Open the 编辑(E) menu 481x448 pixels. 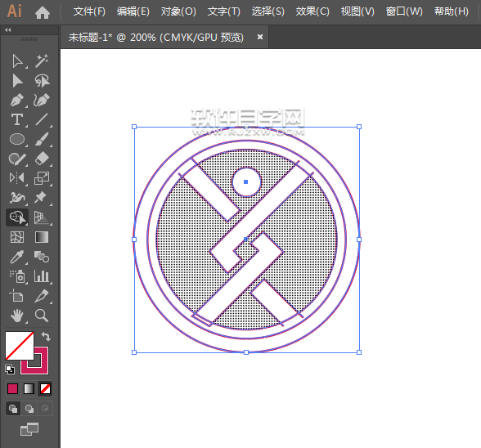pyautogui.click(x=133, y=12)
